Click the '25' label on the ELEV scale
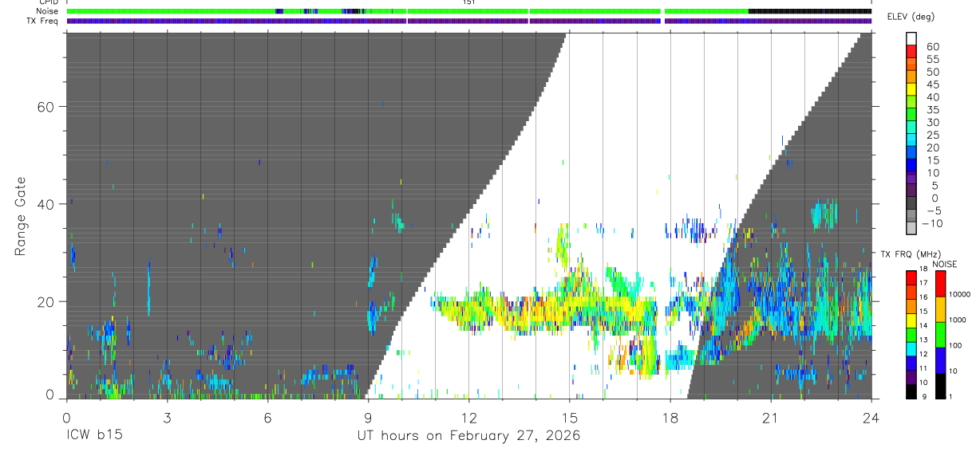This screenshot has width=980, height=452. coord(933,135)
